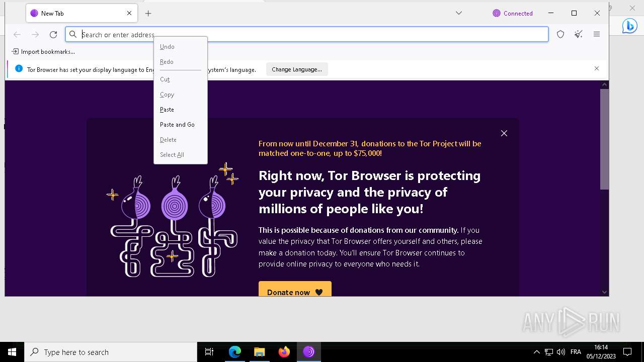
Task: Click the vertical scrollbar thumb
Action: point(605,139)
